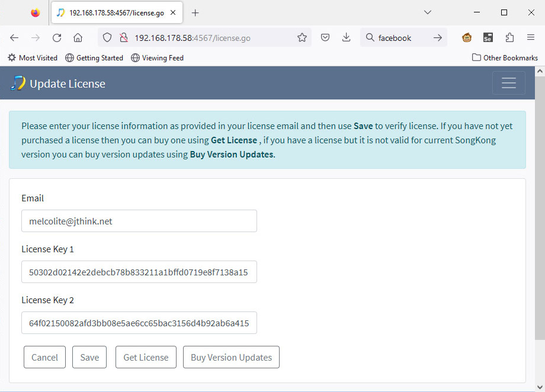Screen dimensions: 545x392
Task: Click the License Key 1 label
Action: point(47,249)
